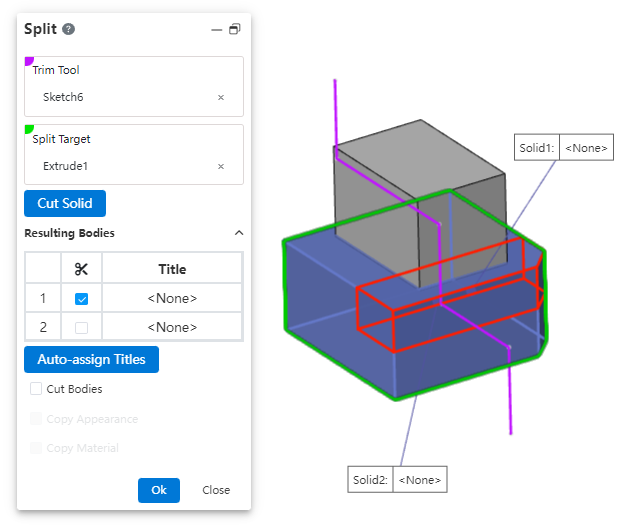Clear Sketch6 from Trim Tool field

pos(221,98)
